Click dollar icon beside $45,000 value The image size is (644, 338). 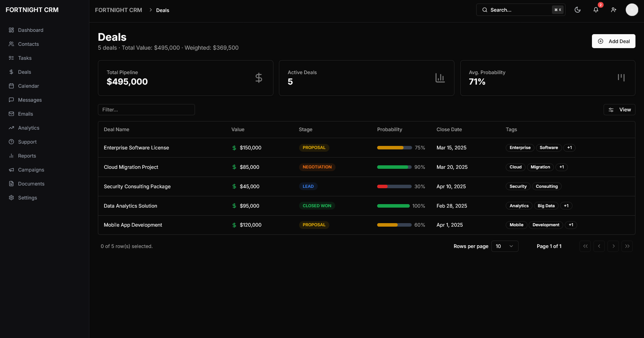pyautogui.click(x=234, y=187)
